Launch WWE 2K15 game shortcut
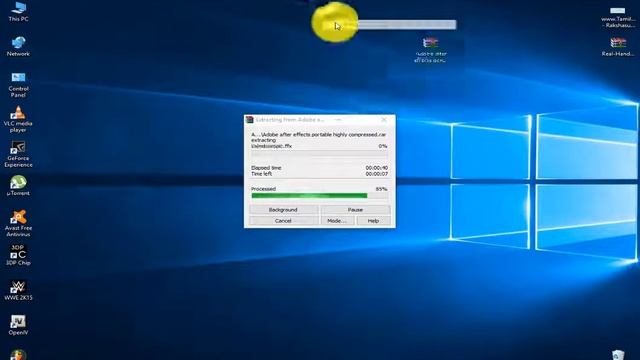Viewport: 640px width, 360px height. tap(18, 290)
